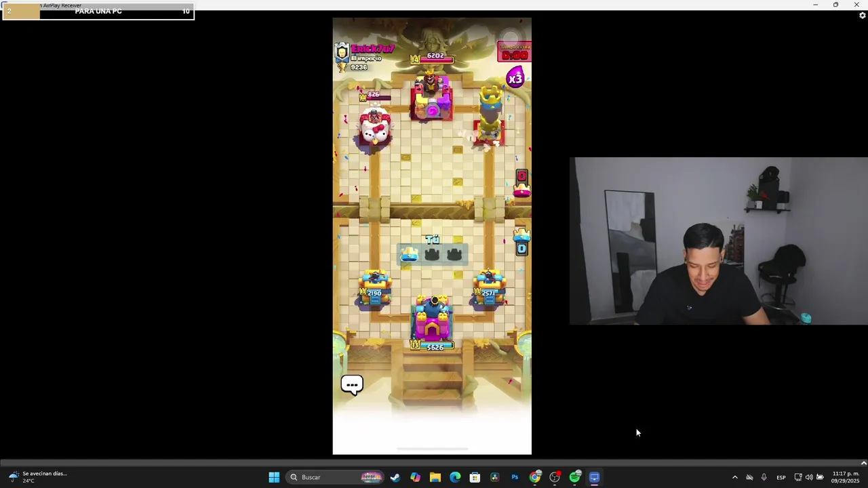Open Microsoft Edge from the taskbar
Viewport: 868px width, 488px height.
(x=455, y=477)
